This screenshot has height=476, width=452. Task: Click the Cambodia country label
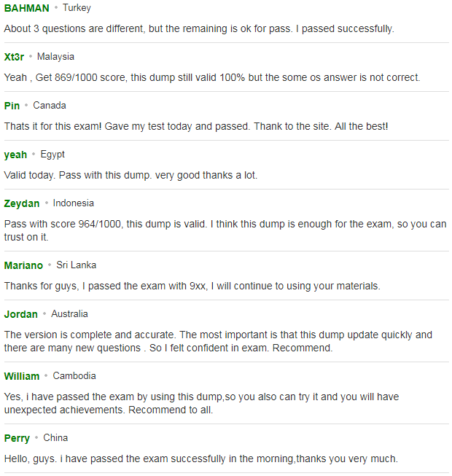coord(74,376)
